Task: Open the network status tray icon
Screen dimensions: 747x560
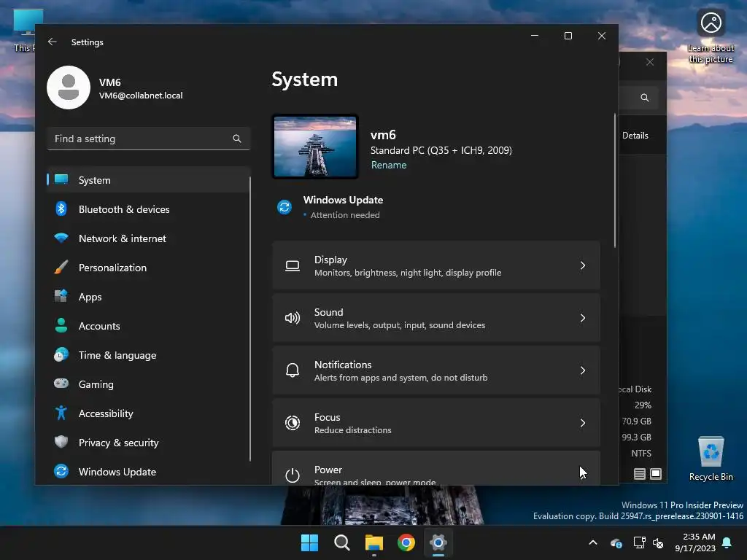Action: [639, 542]
